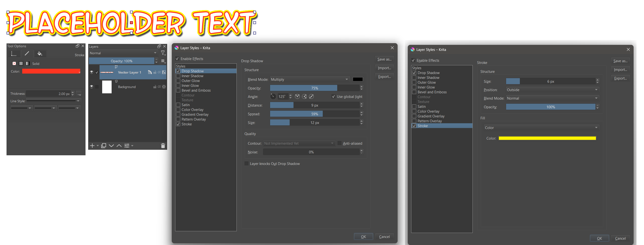Duplicate the layer with the duplicate icon
The width and height of the screenshot is (644, 245).
(103, 146)
